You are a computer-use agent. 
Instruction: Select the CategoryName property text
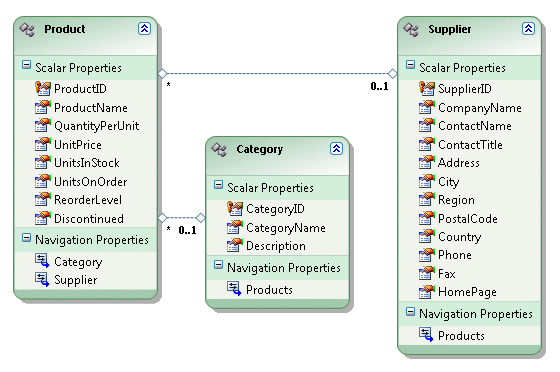point(286,228)
